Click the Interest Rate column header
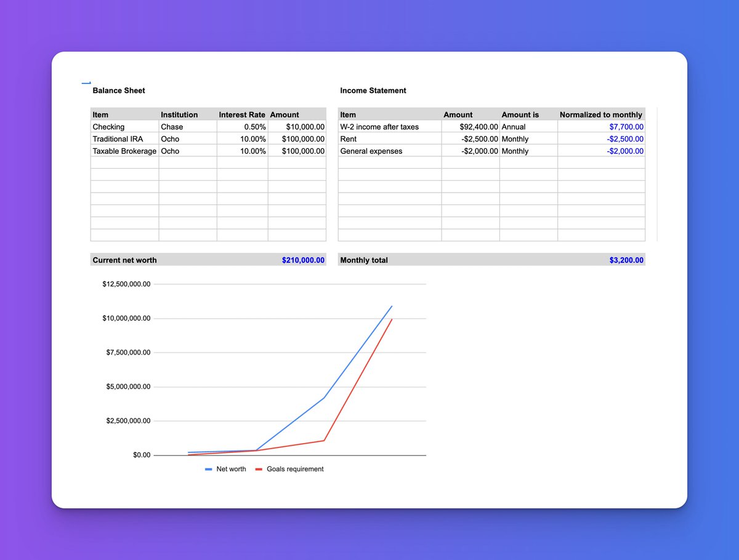Screen dimensions: 739x560 [x=242, y=114]
